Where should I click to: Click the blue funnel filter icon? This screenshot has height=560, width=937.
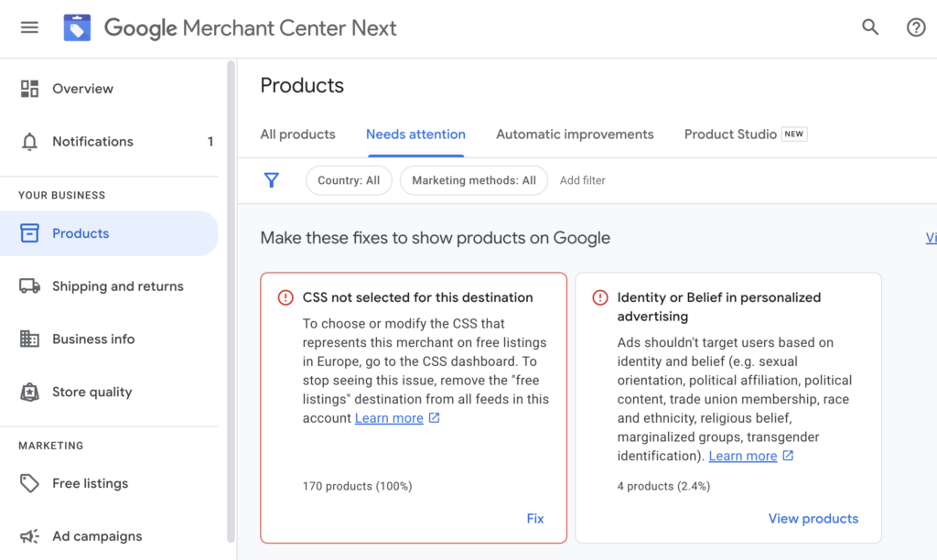click(272, 180)
